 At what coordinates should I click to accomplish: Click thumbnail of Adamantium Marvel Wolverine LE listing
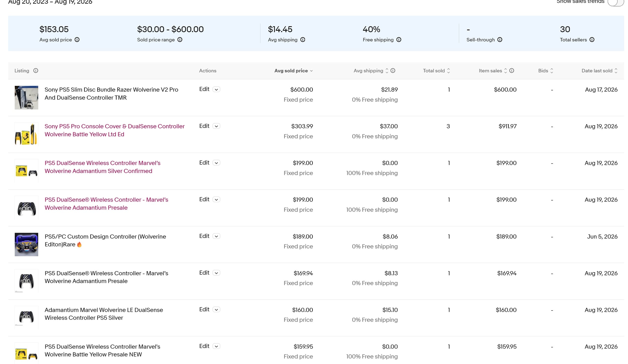click(26, 318)
